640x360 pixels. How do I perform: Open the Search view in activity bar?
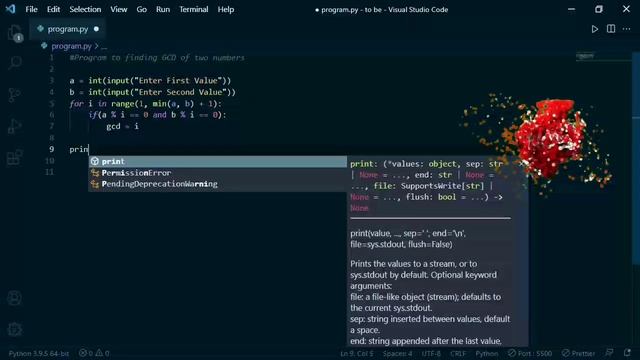pyautogui.click(x=15, y=62)
